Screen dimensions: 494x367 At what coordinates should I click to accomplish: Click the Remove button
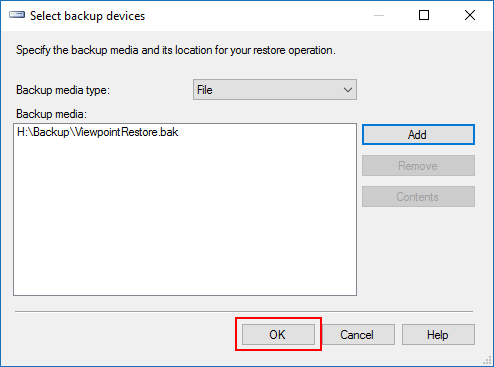pos(418,166)
